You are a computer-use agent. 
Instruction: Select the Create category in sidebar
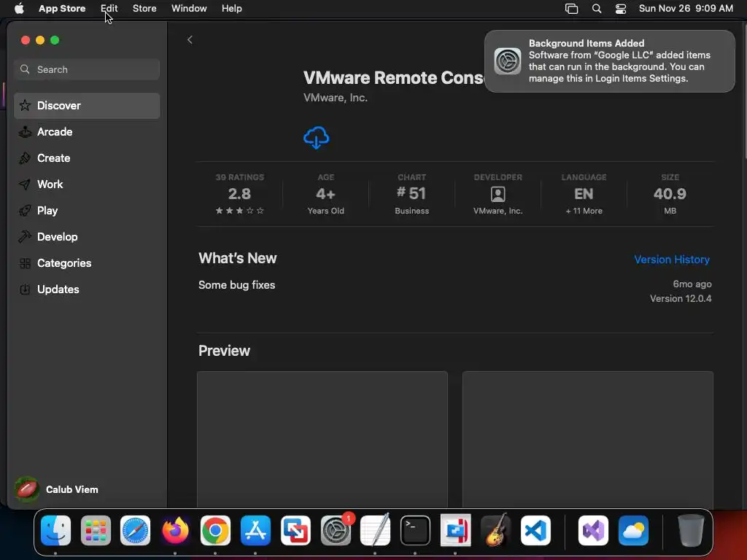[x=87, y=158]
